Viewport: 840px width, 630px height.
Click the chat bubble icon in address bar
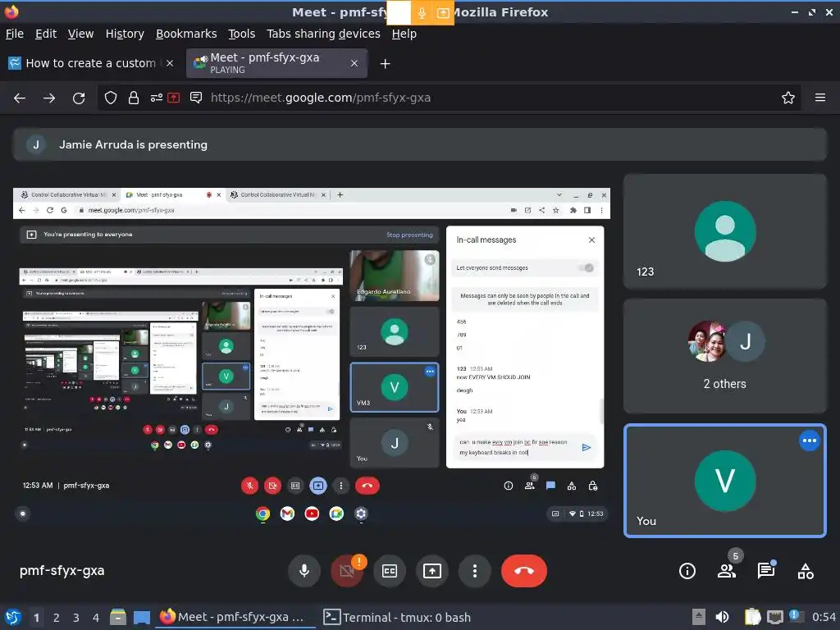pos(196,98)
